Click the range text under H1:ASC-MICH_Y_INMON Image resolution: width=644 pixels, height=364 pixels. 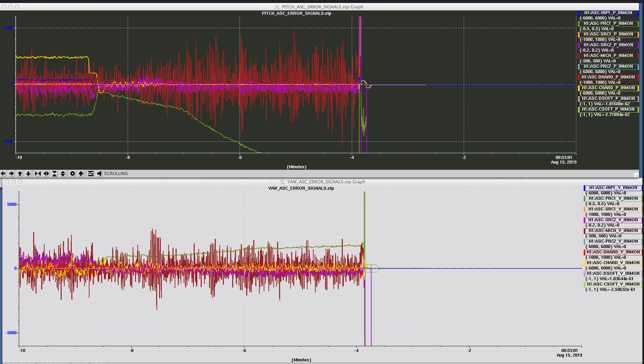pos(596,236)
